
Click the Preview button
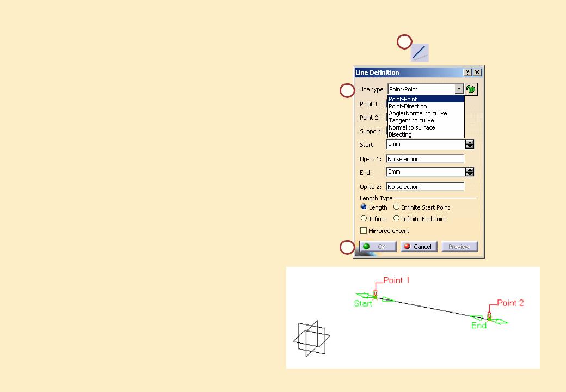pos(459,247)
